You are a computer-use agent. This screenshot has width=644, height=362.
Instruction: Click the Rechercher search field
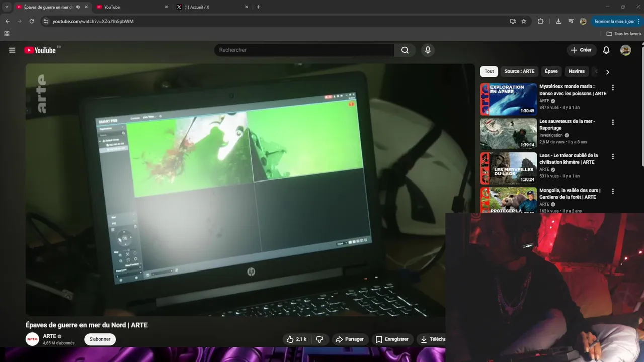[304, 50]
